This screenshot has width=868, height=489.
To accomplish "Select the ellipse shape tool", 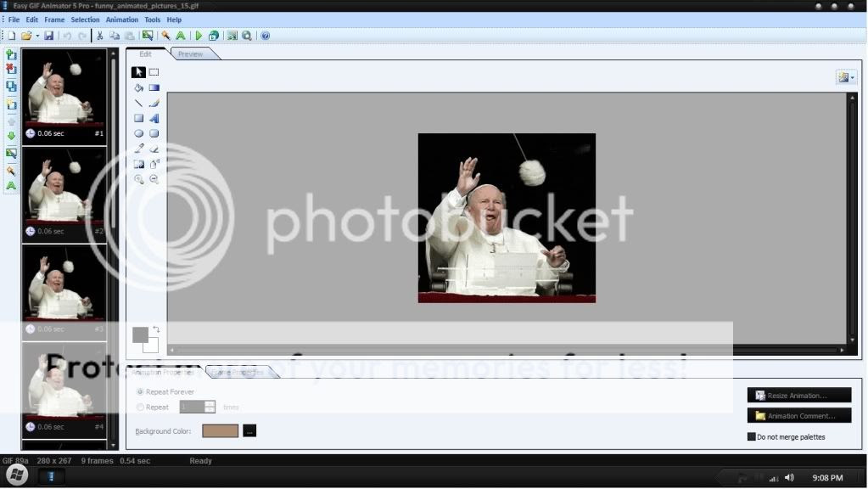I will 138,133.
